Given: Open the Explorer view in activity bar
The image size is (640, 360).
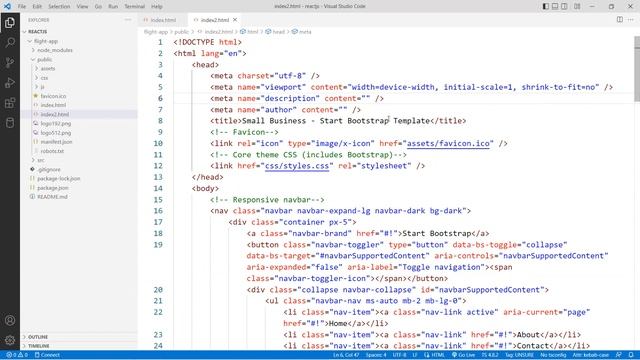Looking at the screenshot, I should pyautogui.click(x=10, y=22).
